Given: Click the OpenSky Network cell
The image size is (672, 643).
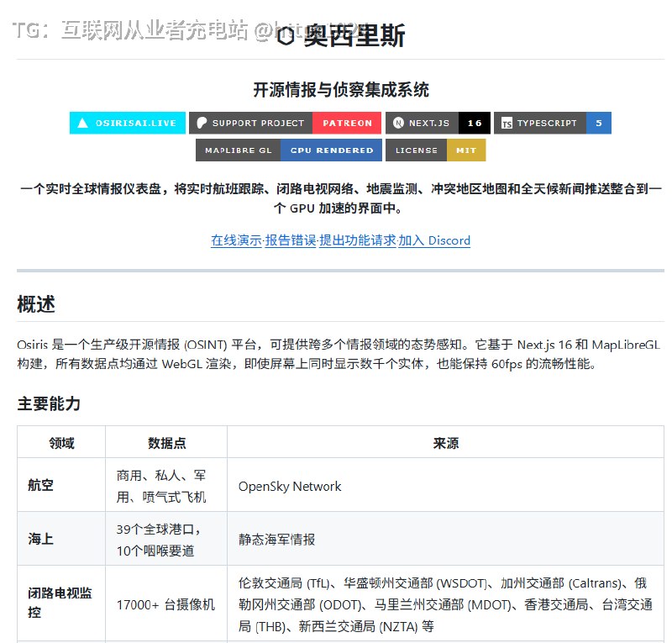Looking at the screenshot, I should tap(446, 486).
